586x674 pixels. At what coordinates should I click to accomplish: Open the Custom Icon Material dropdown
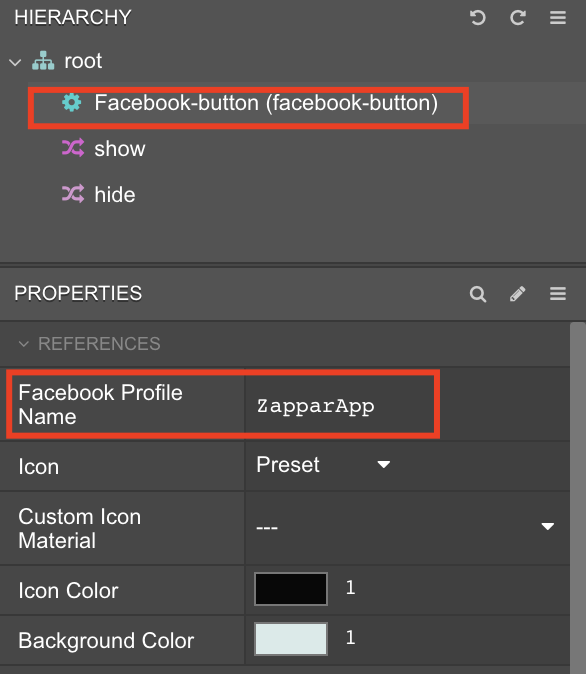point(406,527)
